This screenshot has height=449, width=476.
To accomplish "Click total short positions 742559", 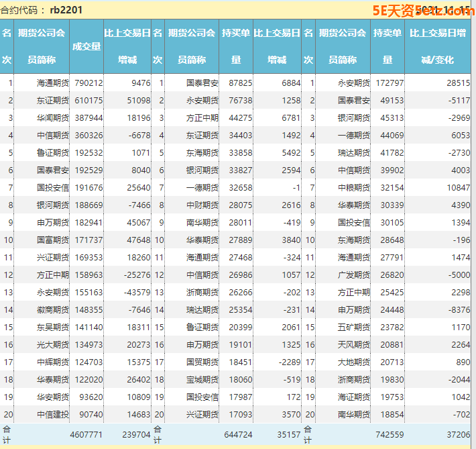I will coord(390,435).
